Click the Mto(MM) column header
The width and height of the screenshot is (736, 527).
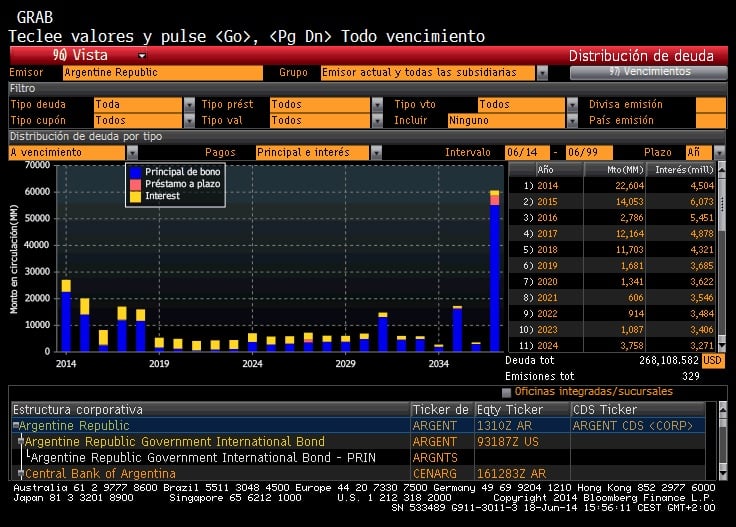[x=615, y=170]
